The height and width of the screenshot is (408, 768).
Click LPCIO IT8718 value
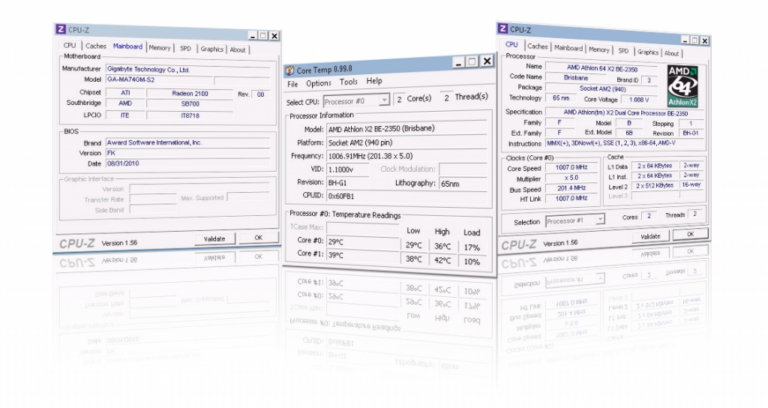(190, 116)
